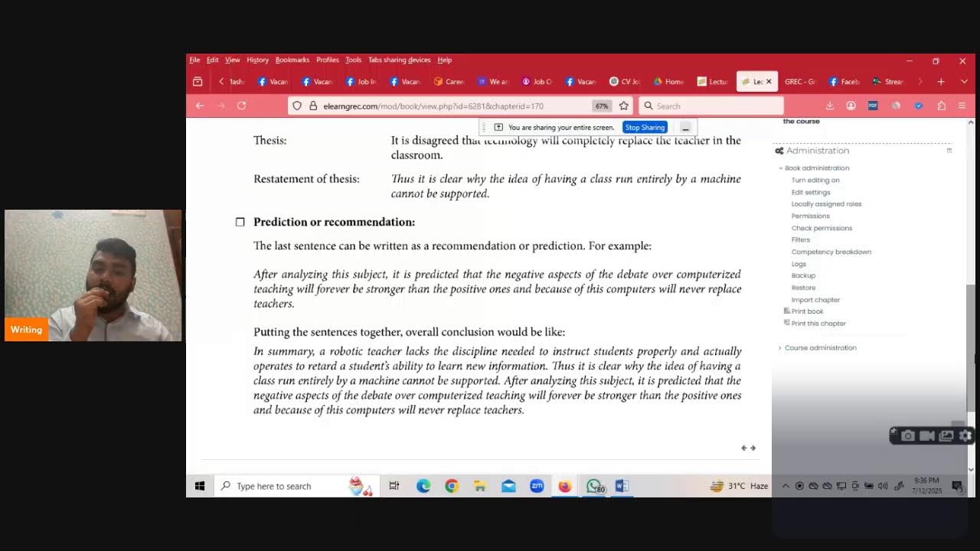Open the Locally assigned roles link
Image resolution: width=980 pixels, height=551 pixels.
826,204
